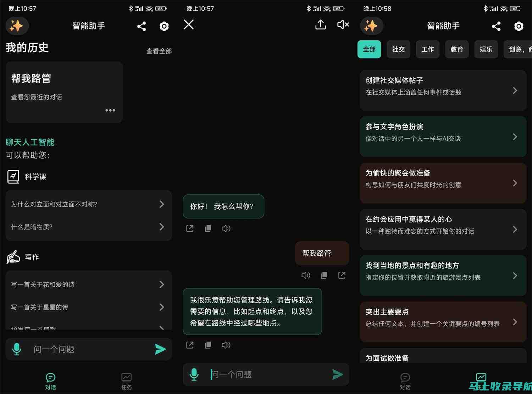Play audio for 我很乐意帮助您管理路线 reply
The width and height of the screenshot is (532, 394).
[226, 345]
